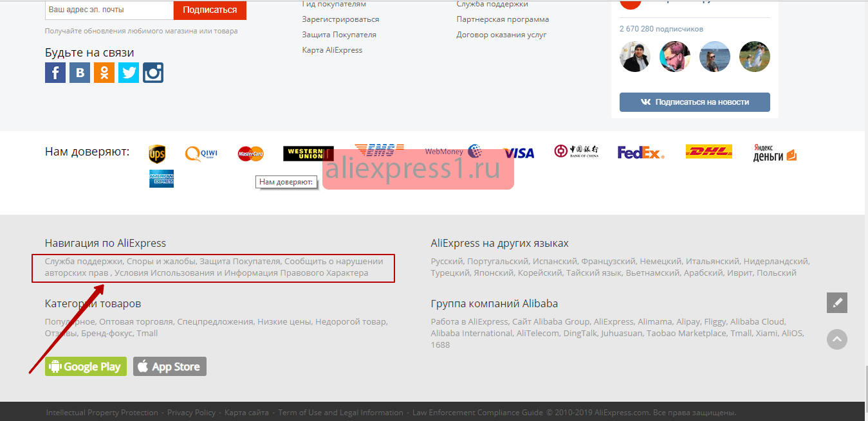The width and height of the screenshot is (868, 421).
Task: Open Бренд-фокус category link
Action: coord(107,333)
